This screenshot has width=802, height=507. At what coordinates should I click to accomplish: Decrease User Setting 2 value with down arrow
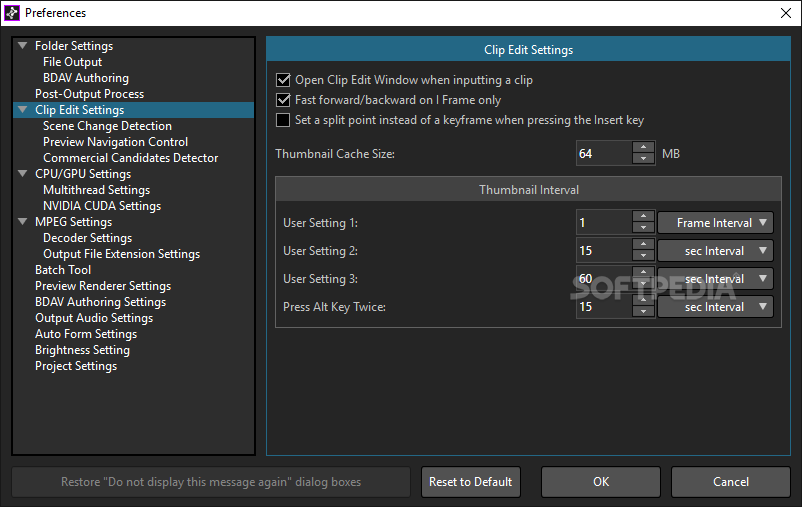pos(643,256)
